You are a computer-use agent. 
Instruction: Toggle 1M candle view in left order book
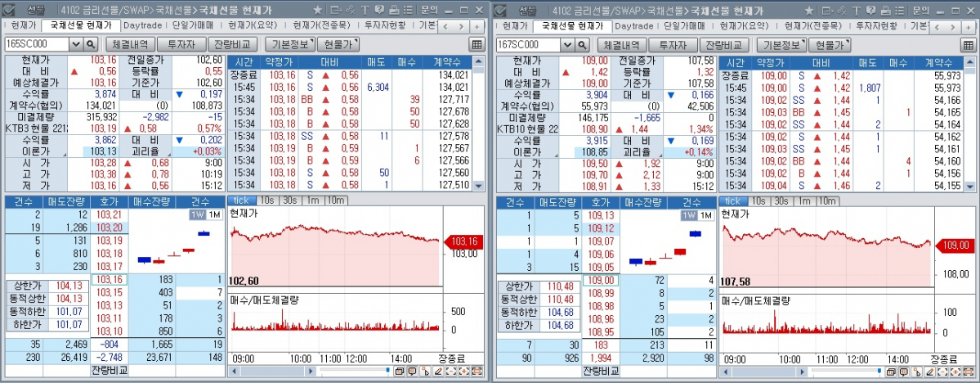pos(214,214)
